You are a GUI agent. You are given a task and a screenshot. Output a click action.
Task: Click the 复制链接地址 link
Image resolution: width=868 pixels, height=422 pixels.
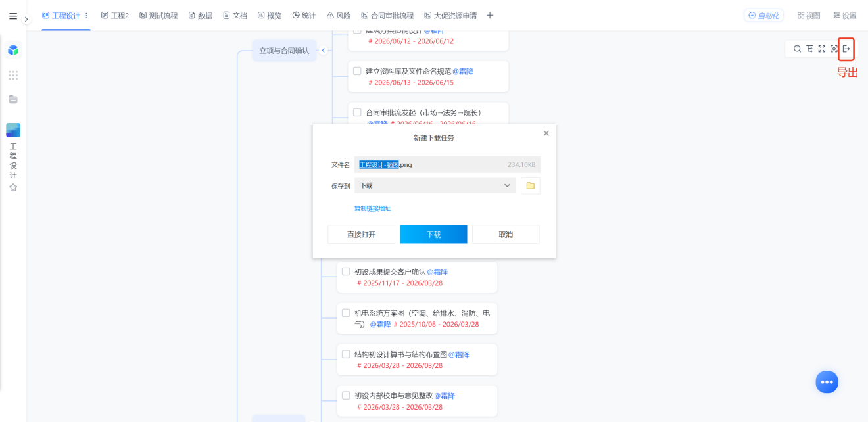pyautogui.click(x=373, y=208)
